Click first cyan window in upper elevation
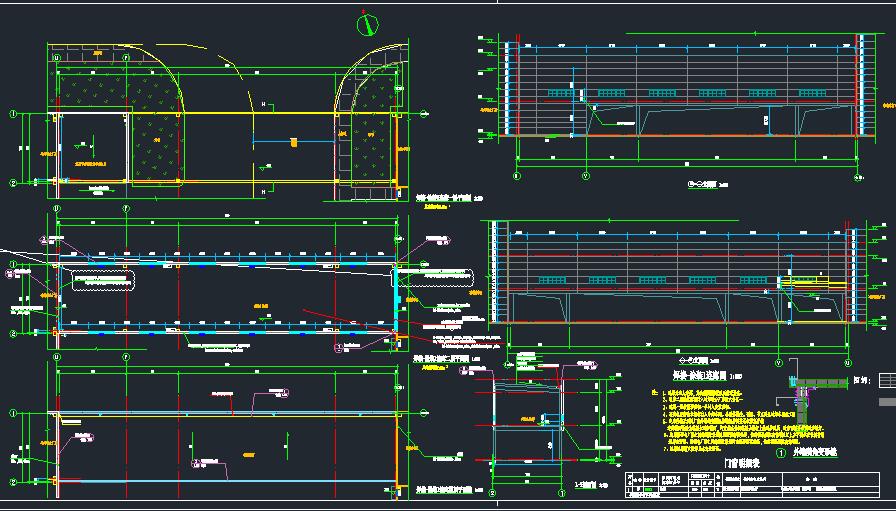This screenshot has width=896, height=511. (x=560, y=94)
